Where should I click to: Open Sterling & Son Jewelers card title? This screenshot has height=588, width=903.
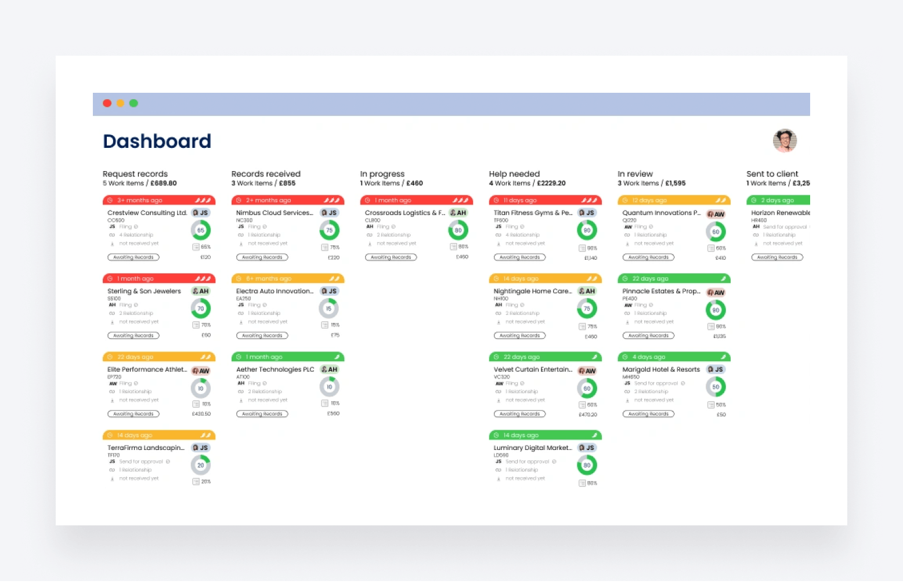pos(144,291)
